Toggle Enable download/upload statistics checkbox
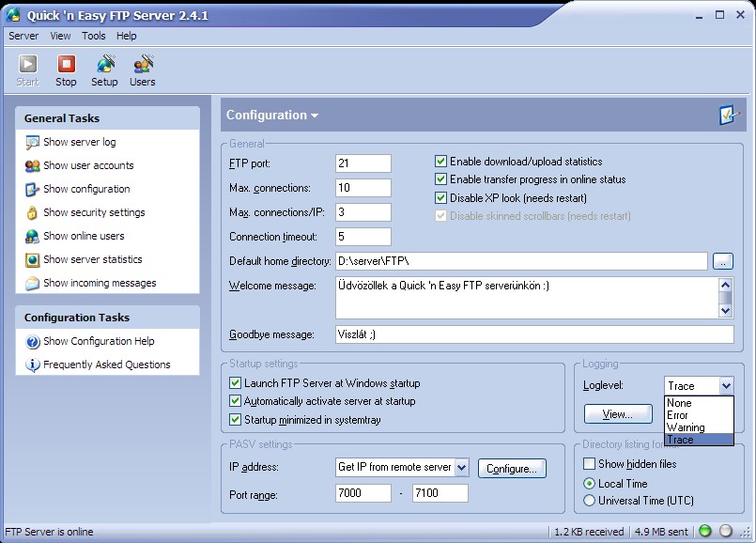Image resolution: width=756 pixels, height=543 pixels. tap(440, 162)
